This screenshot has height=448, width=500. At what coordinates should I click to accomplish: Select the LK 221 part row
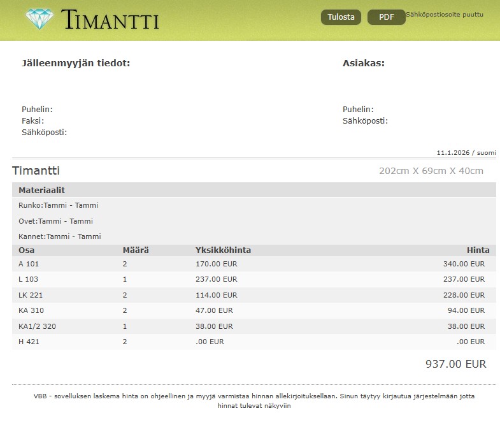click(x=254, y=295)
